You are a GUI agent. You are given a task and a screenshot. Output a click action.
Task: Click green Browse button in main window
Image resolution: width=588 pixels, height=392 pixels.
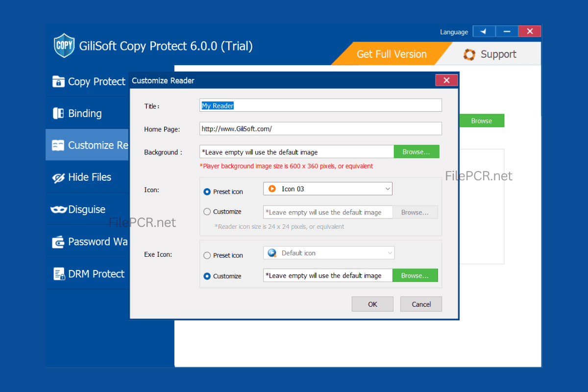(x=481, y=121)
